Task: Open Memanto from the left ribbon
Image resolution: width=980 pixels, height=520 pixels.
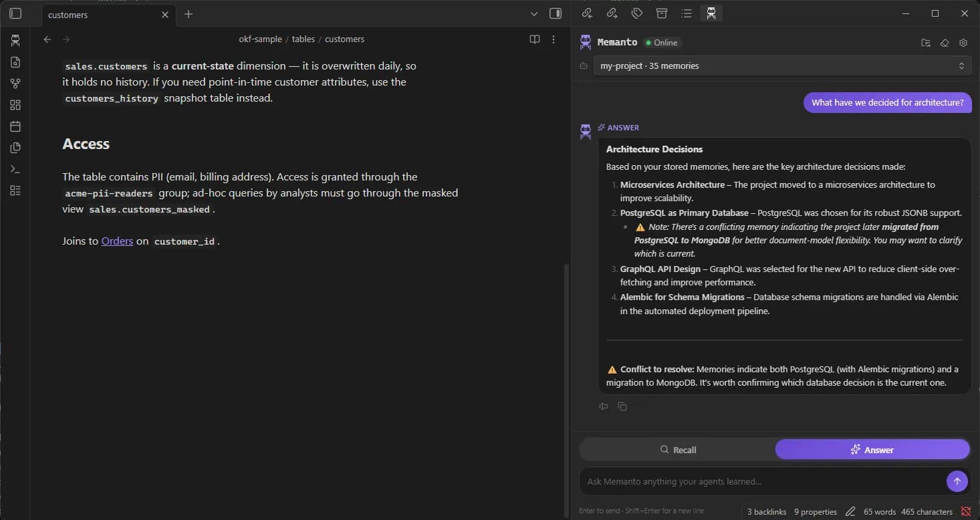Action: coord(15,41)
